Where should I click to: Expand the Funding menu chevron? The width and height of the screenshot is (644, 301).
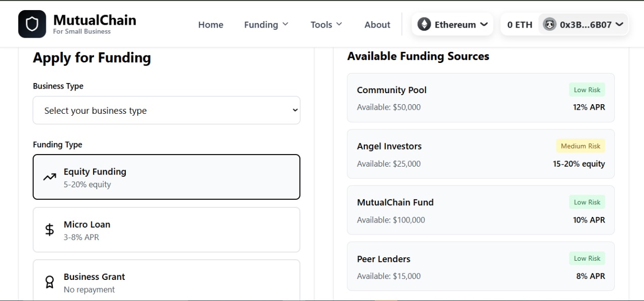[x=285, y=24]
